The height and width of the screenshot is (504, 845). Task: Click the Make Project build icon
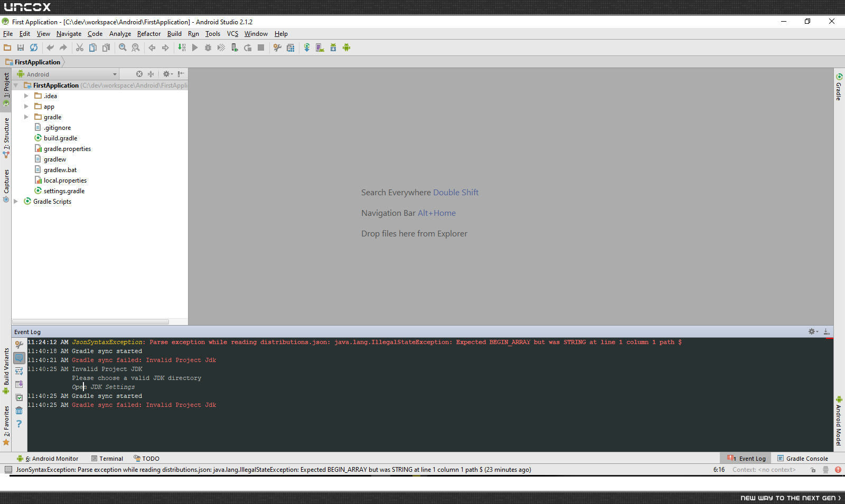[x=182, y=47]
